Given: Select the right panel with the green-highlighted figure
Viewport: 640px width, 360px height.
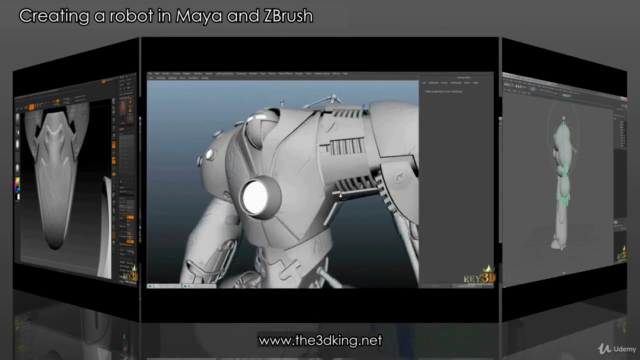Looking at the screenshot, I should 564,180.
